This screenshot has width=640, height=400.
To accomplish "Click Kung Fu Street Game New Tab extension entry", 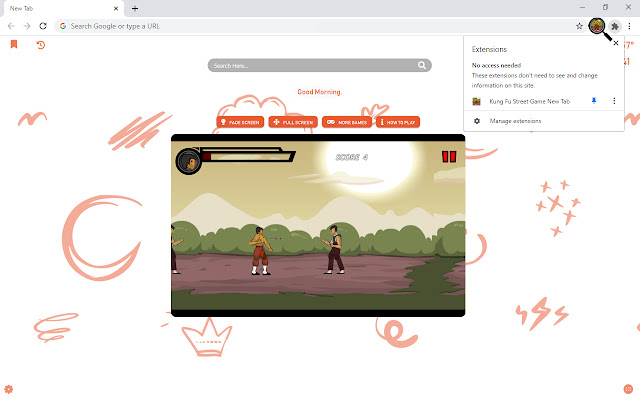I will pyautogui.click(x=529, y=101).
